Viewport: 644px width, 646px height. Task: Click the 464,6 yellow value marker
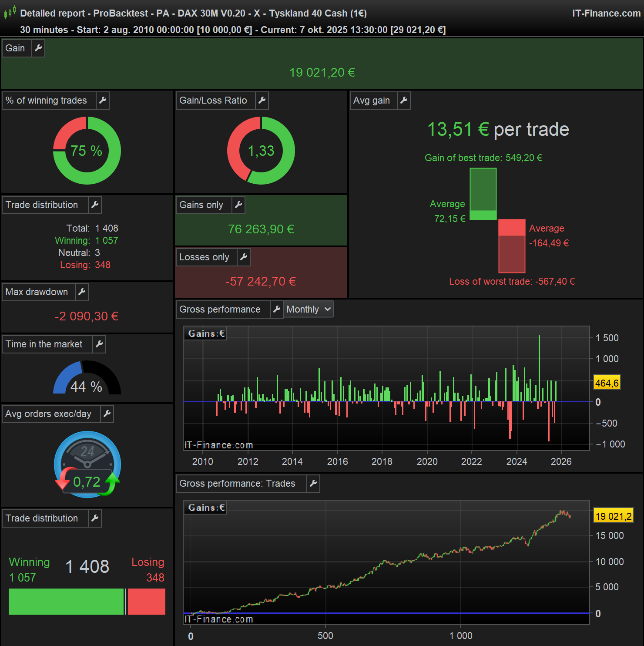[607, 383]
